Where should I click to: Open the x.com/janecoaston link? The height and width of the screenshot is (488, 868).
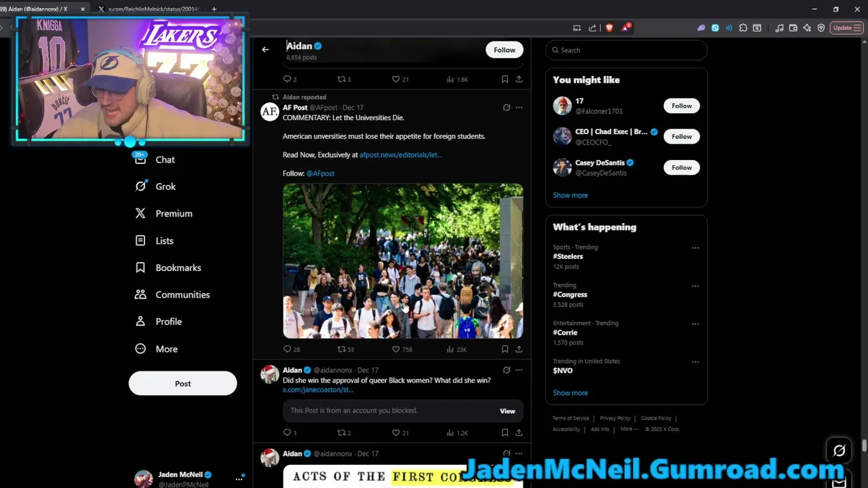[x=318, y=390]
